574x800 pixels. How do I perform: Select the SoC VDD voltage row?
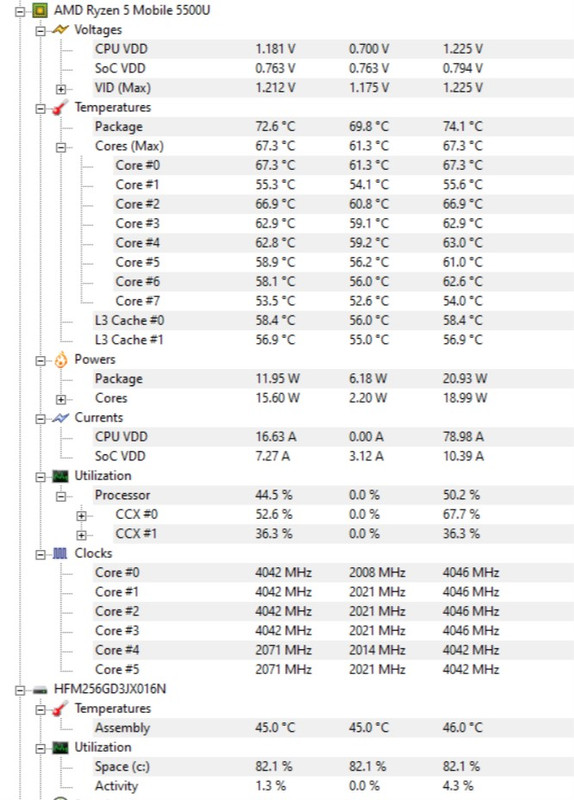pos(333,68)
